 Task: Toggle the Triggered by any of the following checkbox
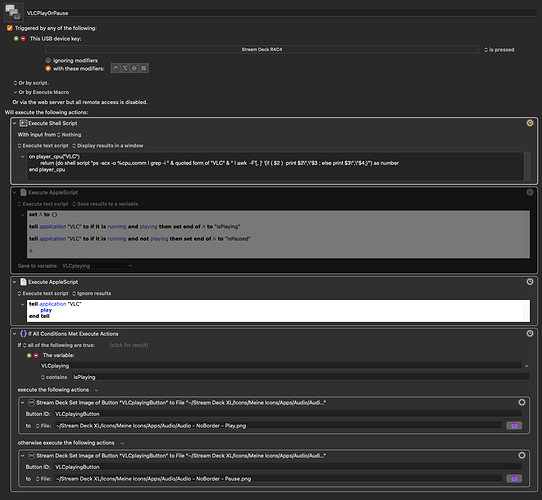(x=10, y=28)
